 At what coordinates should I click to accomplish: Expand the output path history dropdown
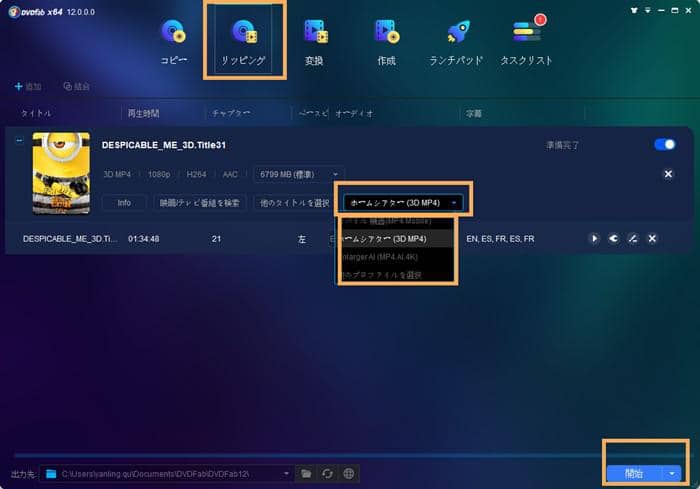(286, 473)
